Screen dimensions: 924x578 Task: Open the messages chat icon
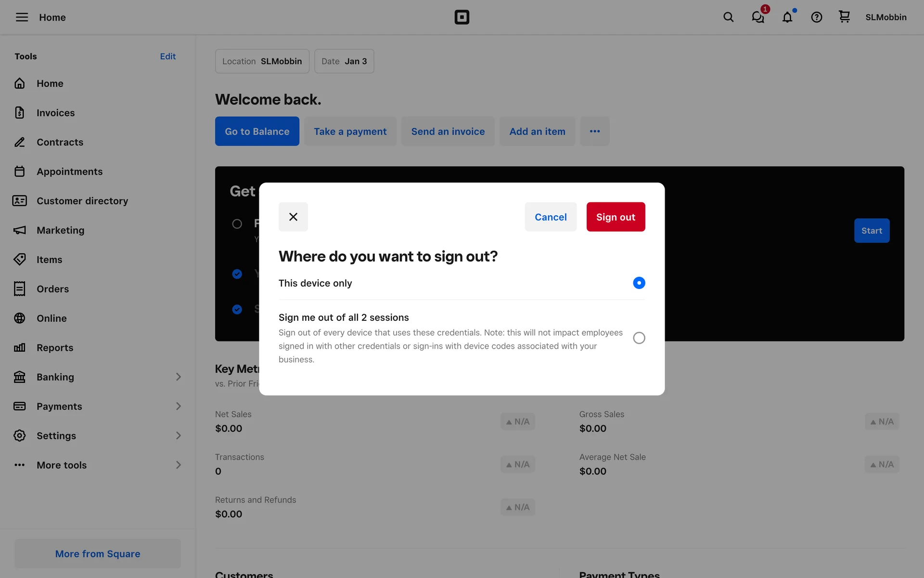tap(758, 17)
